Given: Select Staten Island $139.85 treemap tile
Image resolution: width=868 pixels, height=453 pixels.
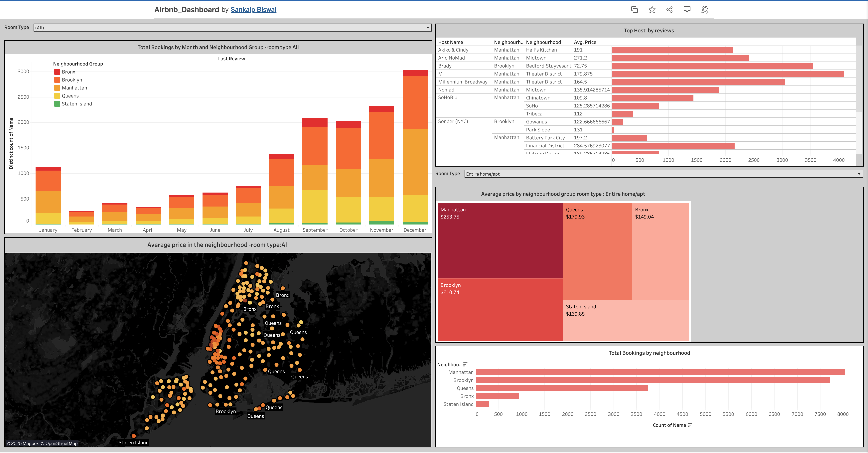Looking at the screenshot, I should [626, 320].
